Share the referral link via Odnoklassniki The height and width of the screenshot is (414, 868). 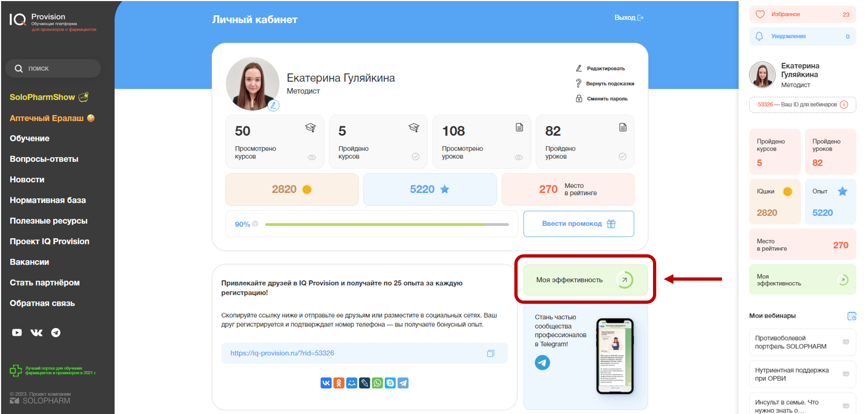coord(339,383)
